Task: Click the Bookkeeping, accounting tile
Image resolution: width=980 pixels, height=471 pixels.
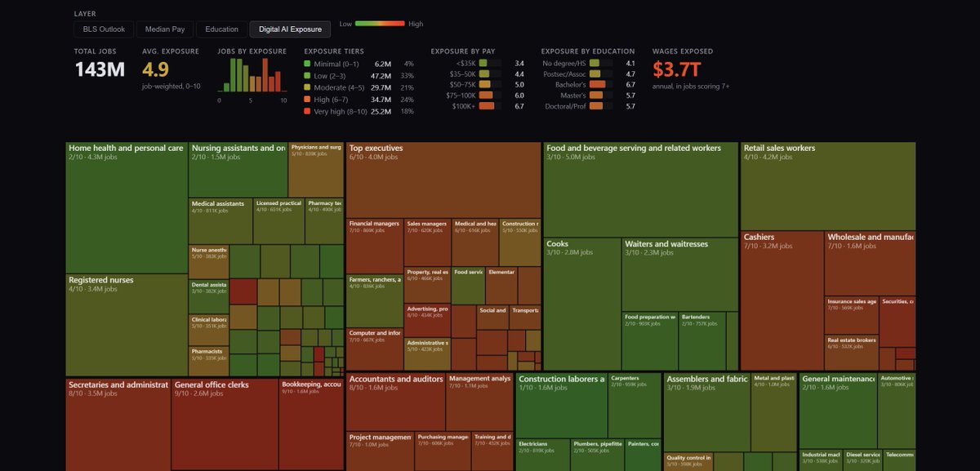Action: pyautogui.click(x=311, y=424)
